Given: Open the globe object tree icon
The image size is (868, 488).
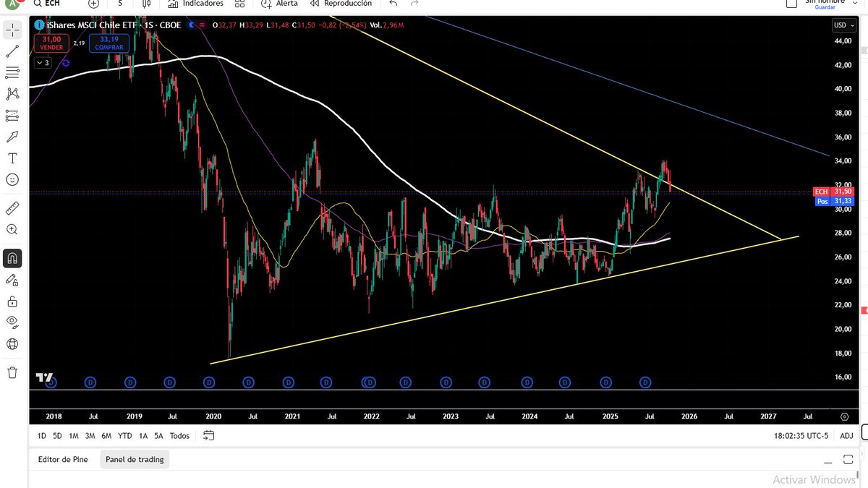Looking at the screenshot, I should [12, 344].
